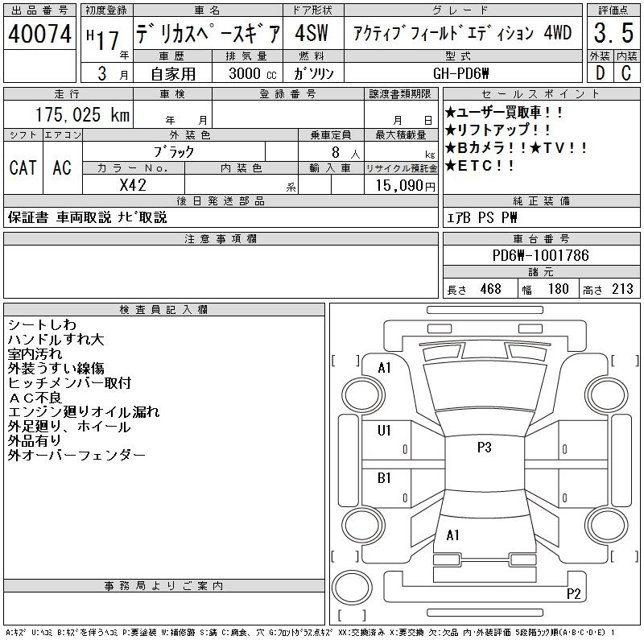Select the 3.5 evaluation score
The image size is (644, 644).
tap(613, 35)
